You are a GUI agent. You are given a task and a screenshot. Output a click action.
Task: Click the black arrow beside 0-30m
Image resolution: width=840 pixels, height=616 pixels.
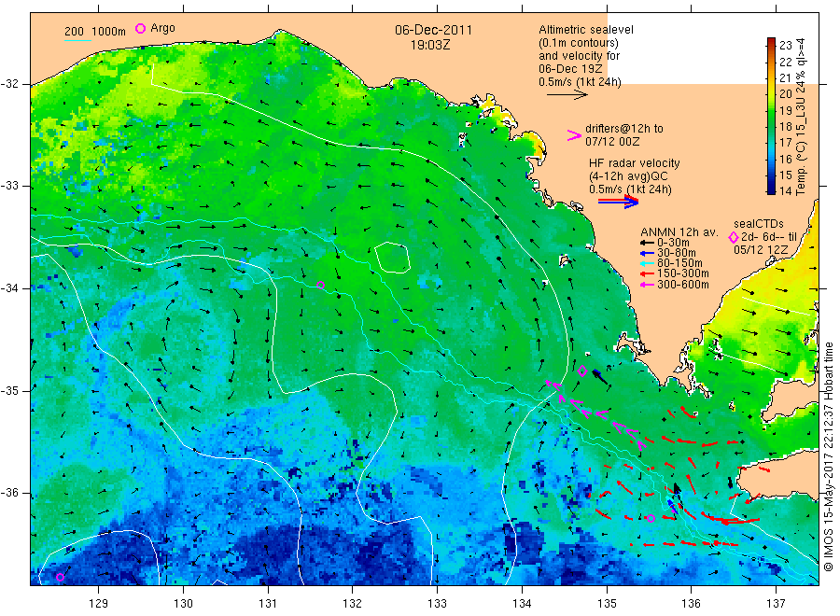647,243
